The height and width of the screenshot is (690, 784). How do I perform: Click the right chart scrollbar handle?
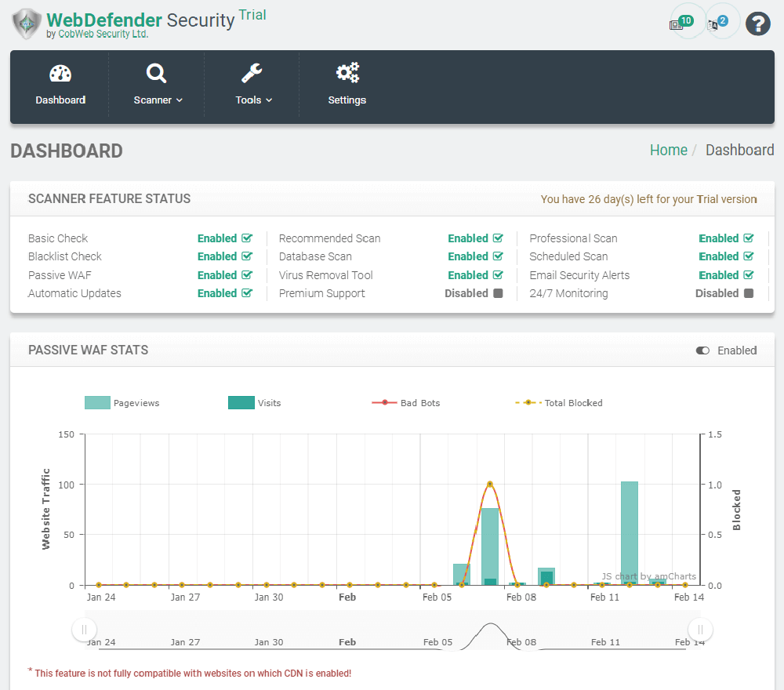point(700,630)
